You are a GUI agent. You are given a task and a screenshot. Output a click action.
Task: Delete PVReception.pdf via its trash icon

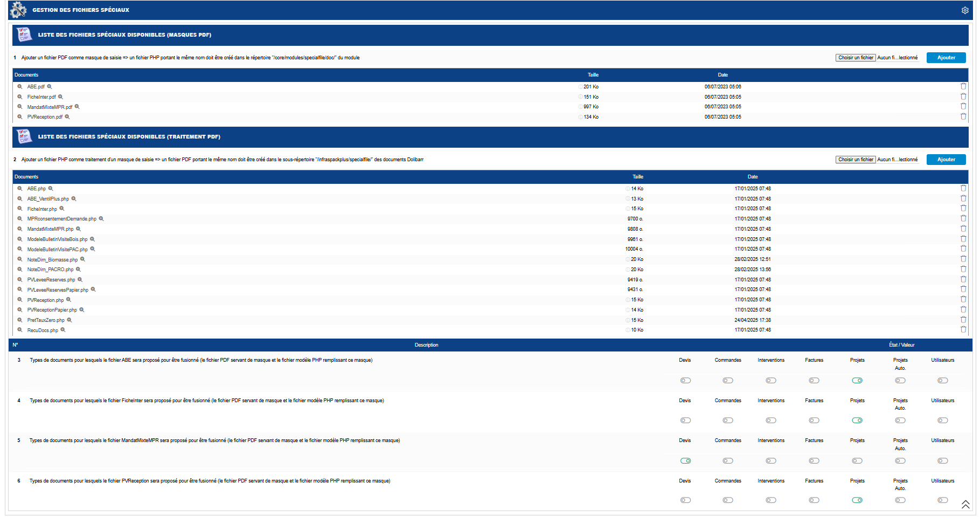(x=963, y=116)
